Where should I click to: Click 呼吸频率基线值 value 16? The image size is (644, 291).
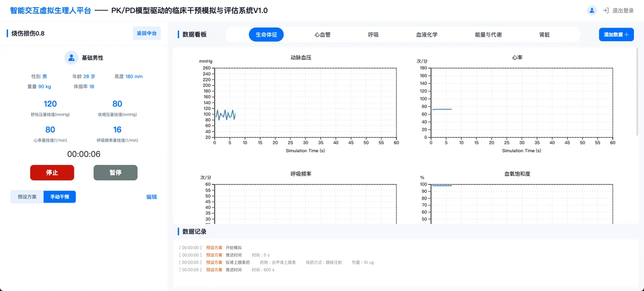[x=117, y=130]
